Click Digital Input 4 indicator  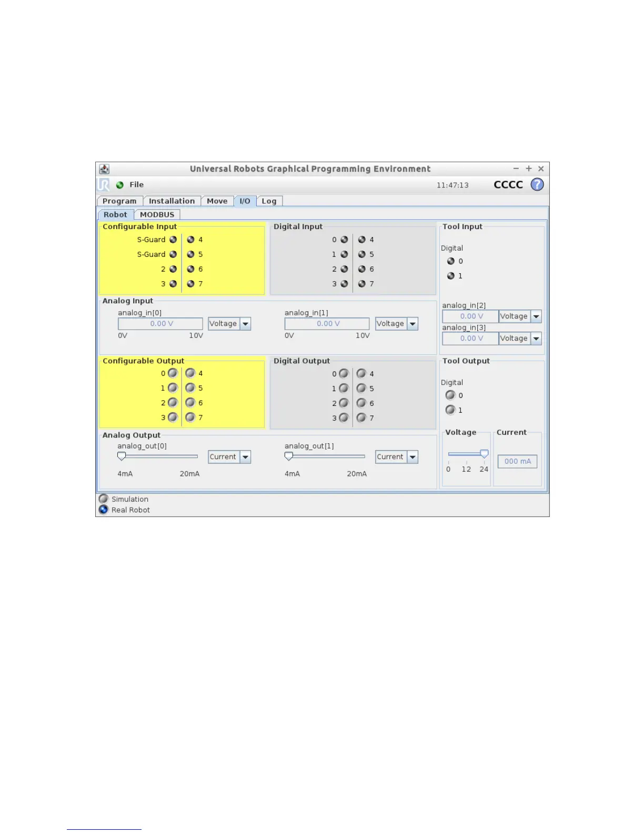click(361, 240)
